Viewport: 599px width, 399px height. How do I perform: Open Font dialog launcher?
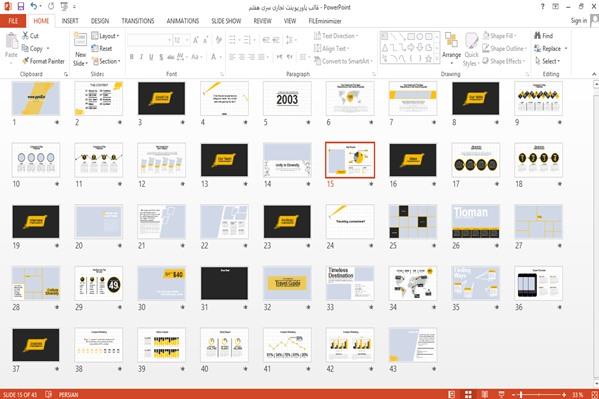click(x=221, y=74)
